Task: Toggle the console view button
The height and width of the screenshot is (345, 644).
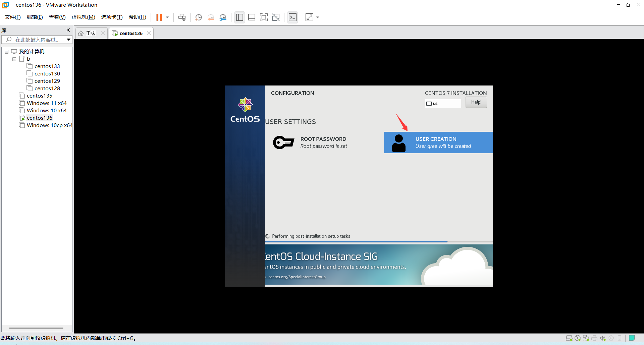Action: 292,17
